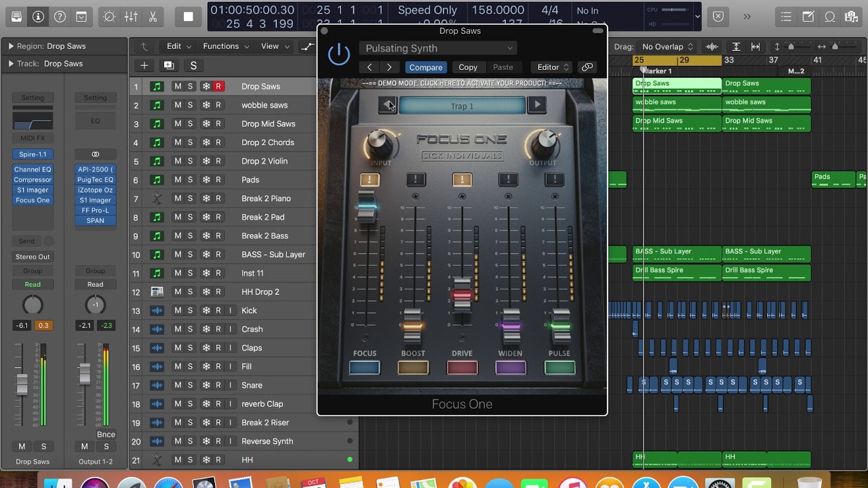
Task: Open the Stereo Out output slot
Action: coord(33,257)
